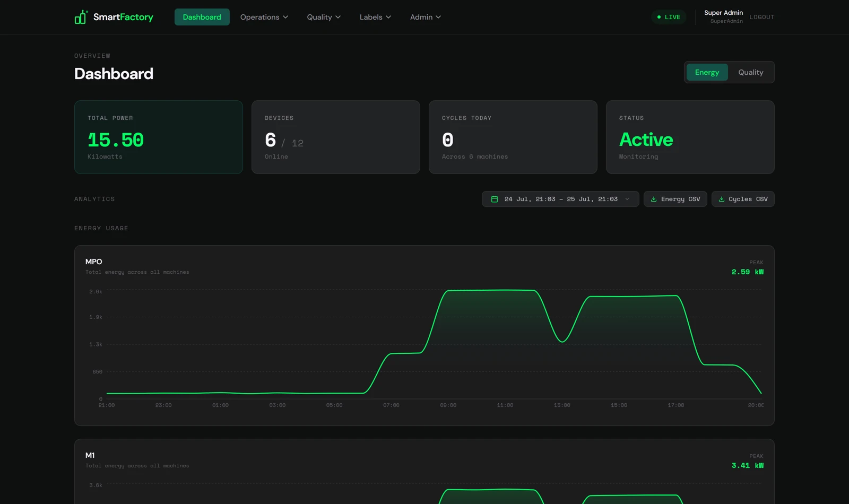Screen dimensions: 849x504
Task: Click the M1 chart title
Action: point(90,455)
